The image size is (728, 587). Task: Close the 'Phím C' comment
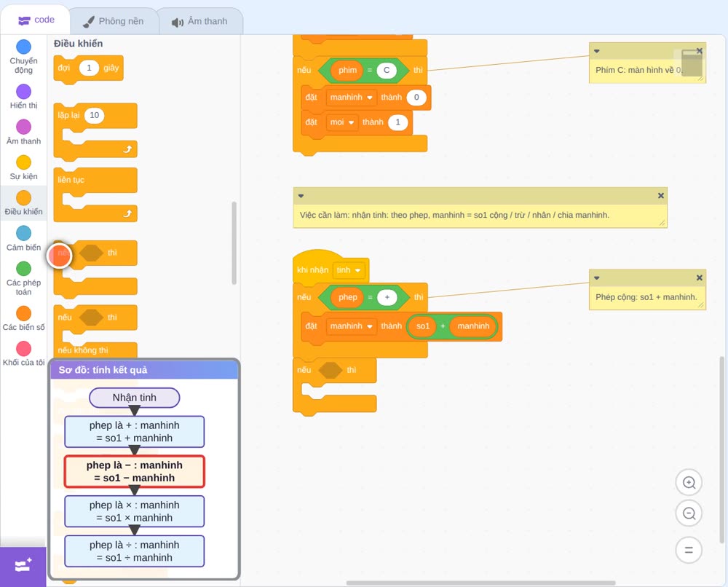(699, 51)
